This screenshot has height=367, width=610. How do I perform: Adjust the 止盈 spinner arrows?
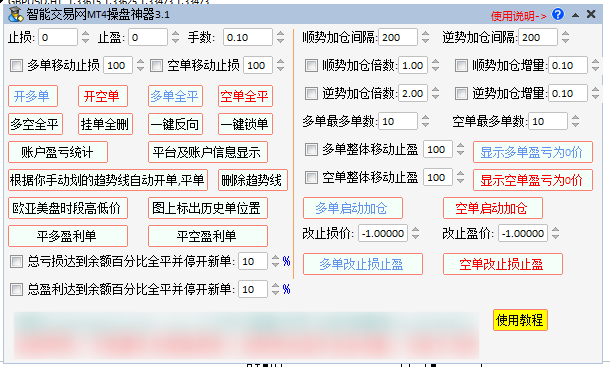175,37
